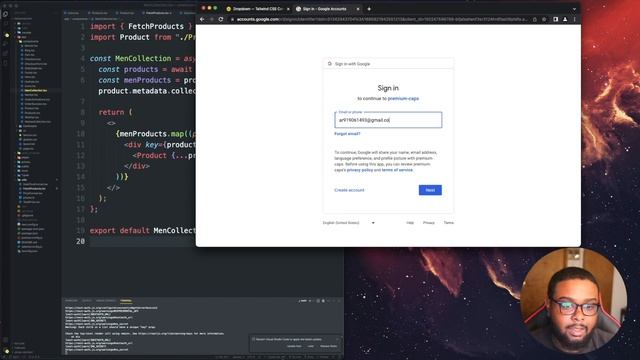
Task: Bookmark this page with star icon
Action: [544, 19]
